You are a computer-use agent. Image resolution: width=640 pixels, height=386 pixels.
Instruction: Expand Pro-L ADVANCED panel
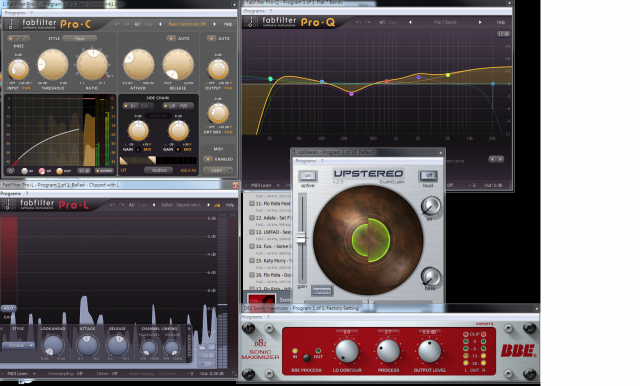[189, 343]
